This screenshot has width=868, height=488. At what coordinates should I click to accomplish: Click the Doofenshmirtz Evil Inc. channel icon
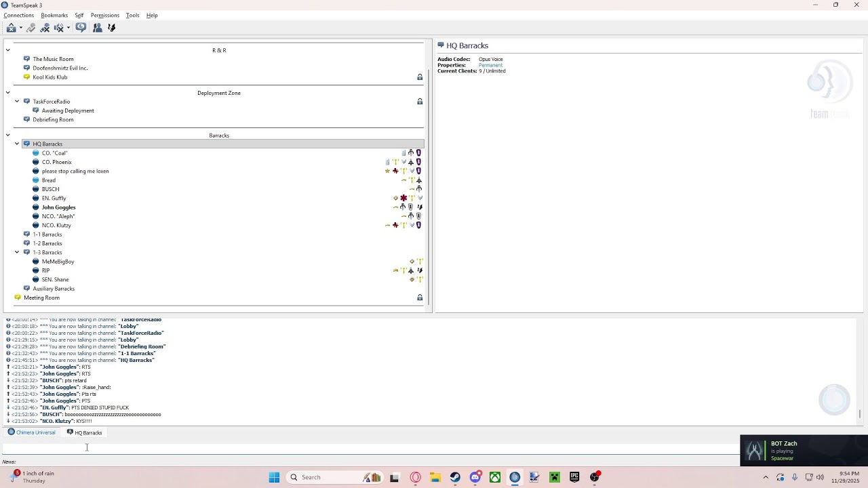point(26,68)
